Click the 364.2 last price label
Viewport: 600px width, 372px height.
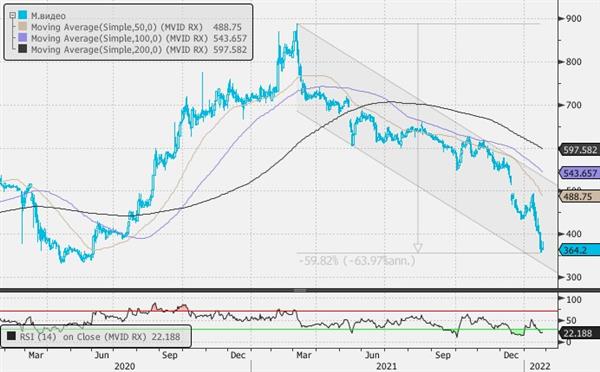click(580, 250)
